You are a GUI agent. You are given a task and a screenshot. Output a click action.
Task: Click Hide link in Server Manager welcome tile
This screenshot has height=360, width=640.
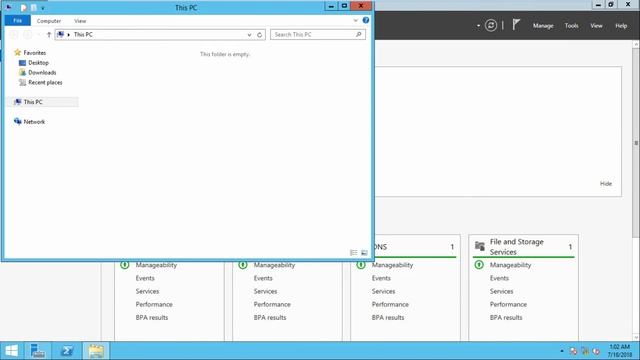pyautogui.click(x=606, y=184)
